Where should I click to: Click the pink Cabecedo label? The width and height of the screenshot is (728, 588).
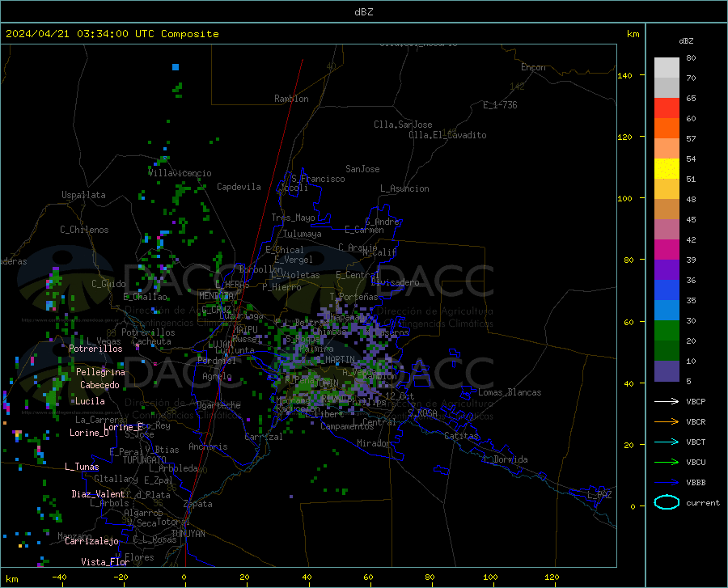pyautogui.click(x=99, y=385)
